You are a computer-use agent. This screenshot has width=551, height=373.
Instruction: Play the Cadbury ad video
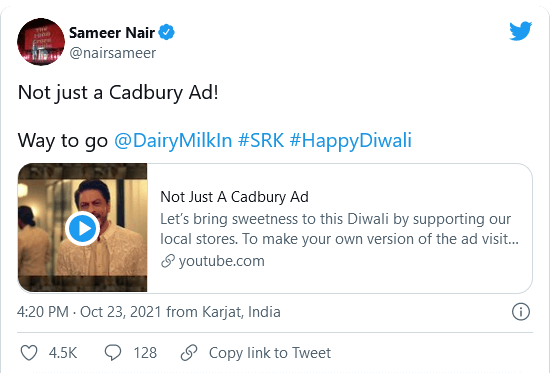point(83,229)
